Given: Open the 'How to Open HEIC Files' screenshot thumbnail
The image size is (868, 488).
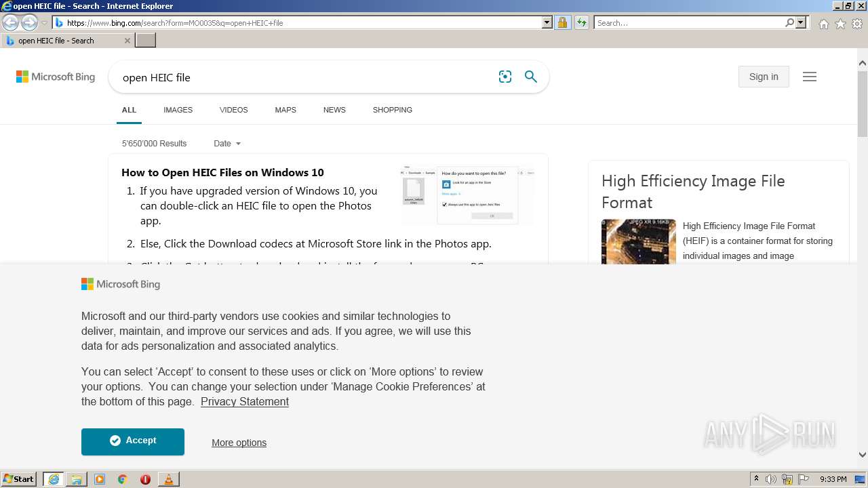Looking at the screenshot, I should click(467, 195).
